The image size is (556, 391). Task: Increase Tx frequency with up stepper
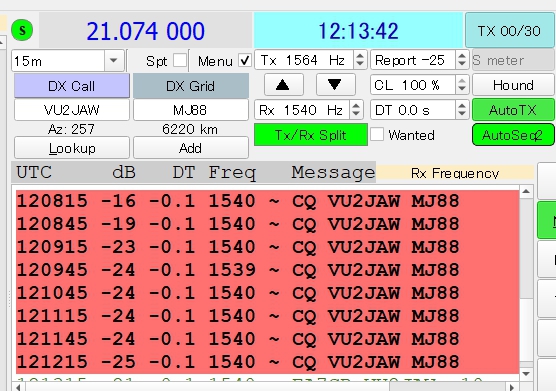[360, 56]
